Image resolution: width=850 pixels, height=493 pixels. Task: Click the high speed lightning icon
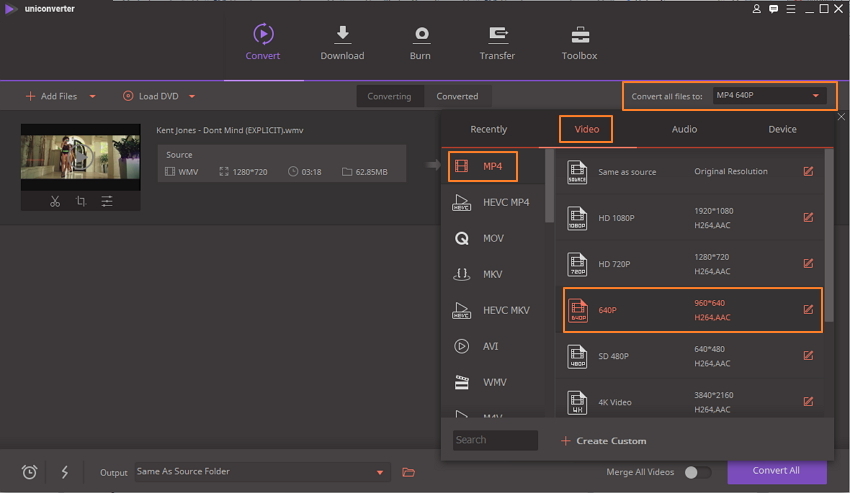tap(65, 472)
